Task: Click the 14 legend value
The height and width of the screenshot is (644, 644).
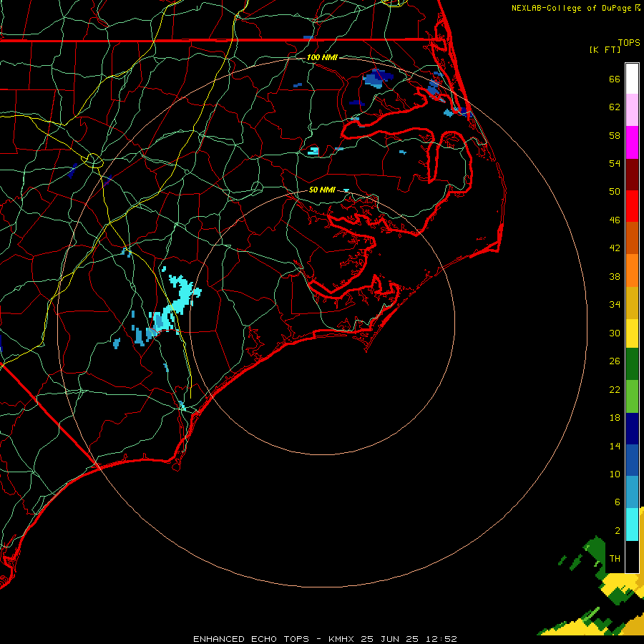Action: [x=615, y=446]
